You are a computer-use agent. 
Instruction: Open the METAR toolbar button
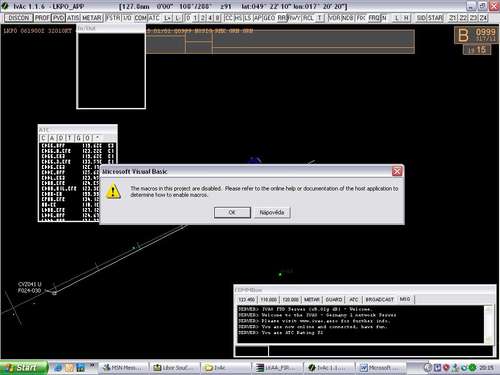pos(92,18)
